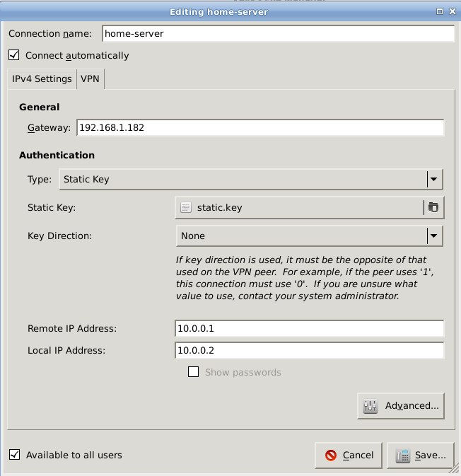
Task: Expand the Key Direction dropdown arrow
Action: 434,236
